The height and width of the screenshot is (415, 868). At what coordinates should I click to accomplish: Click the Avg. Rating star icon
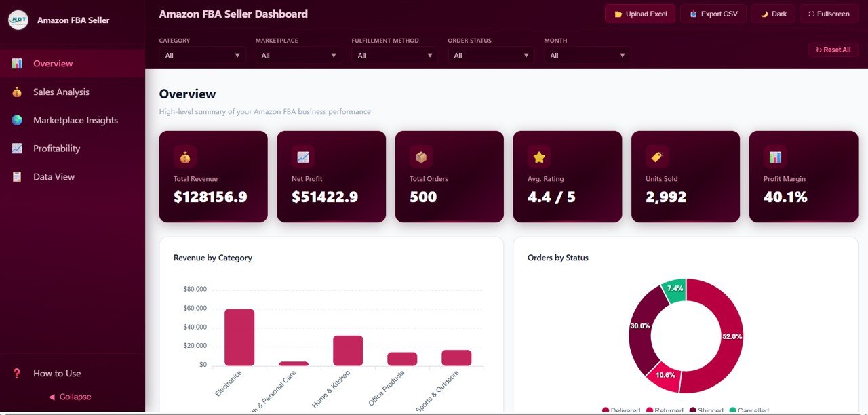pyautogui.click(x=538, y=157)
